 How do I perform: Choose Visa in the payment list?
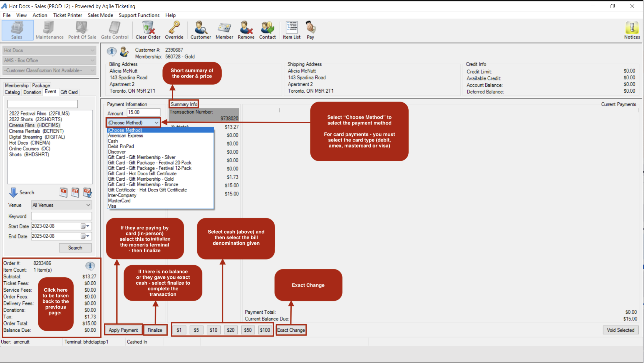(112, 206)
